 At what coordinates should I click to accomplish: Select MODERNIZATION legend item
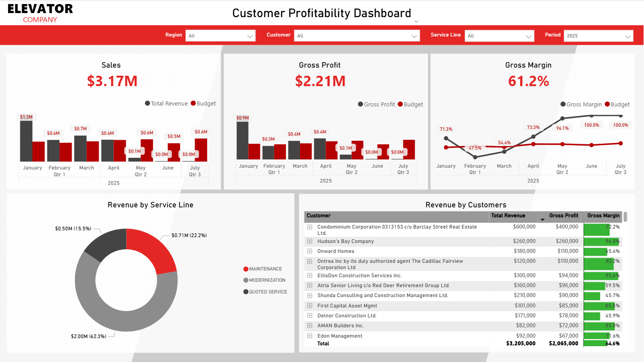[x=267, y=280]
